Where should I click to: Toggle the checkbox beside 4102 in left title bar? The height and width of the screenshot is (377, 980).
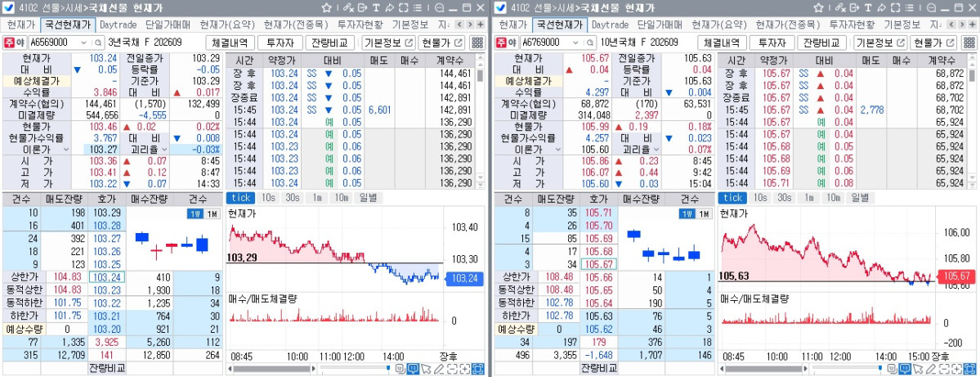pos(8,8)
